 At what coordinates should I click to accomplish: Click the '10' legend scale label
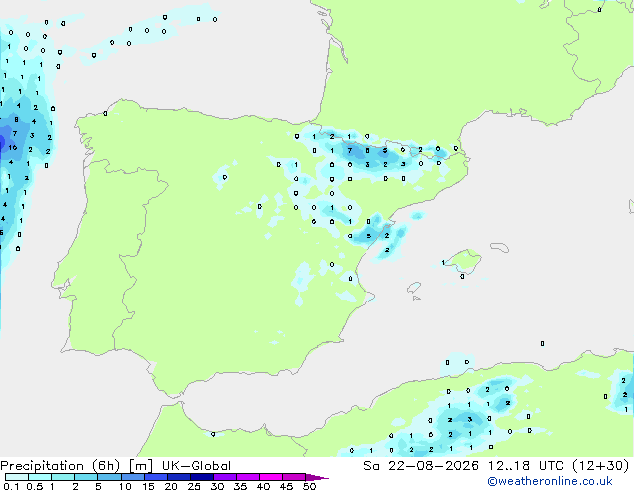pos(125,486)
